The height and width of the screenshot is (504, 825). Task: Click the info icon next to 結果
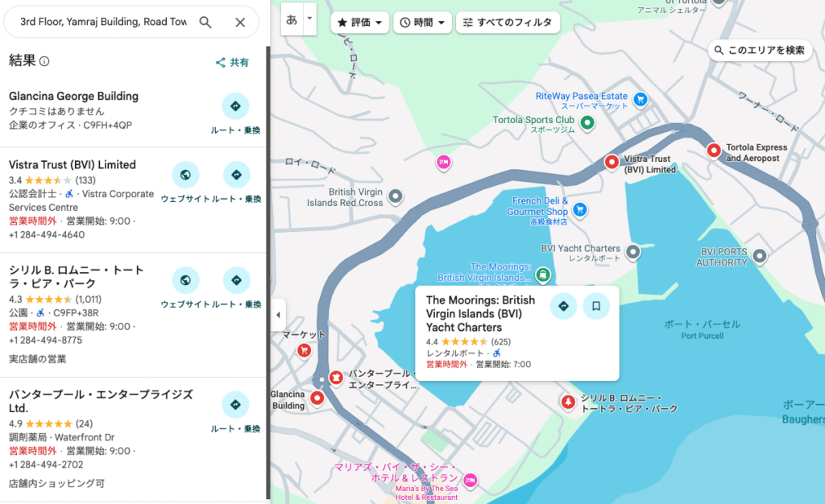[44, 61]
